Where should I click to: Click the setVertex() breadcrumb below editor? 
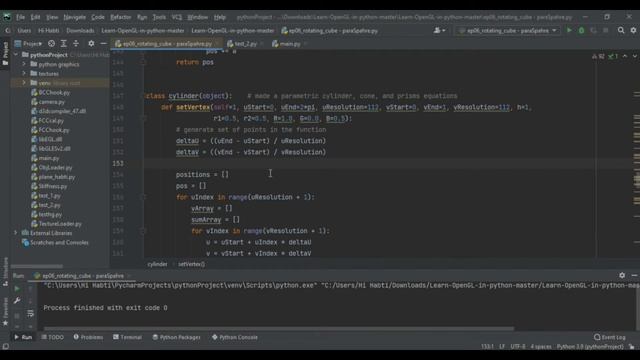191,264
